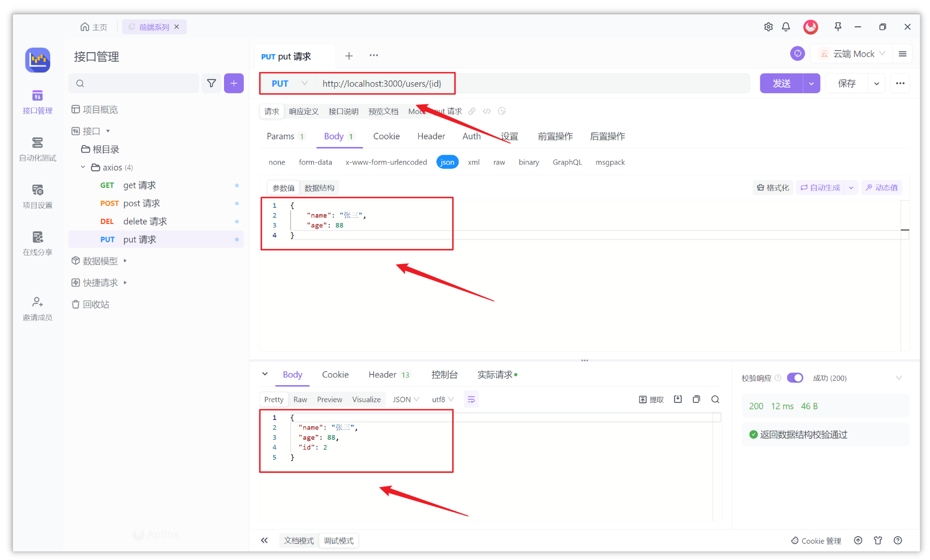Click the generate code icon

point(487,111)
